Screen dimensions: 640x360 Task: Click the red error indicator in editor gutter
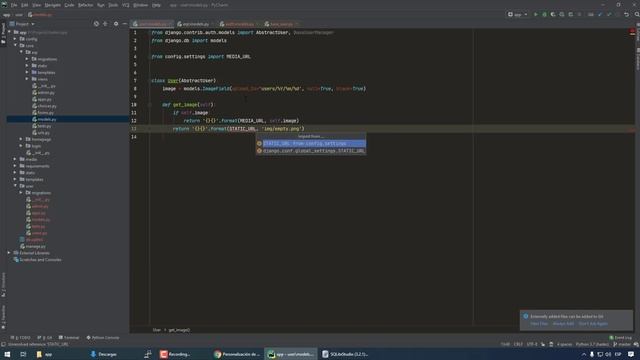[632, 31]
